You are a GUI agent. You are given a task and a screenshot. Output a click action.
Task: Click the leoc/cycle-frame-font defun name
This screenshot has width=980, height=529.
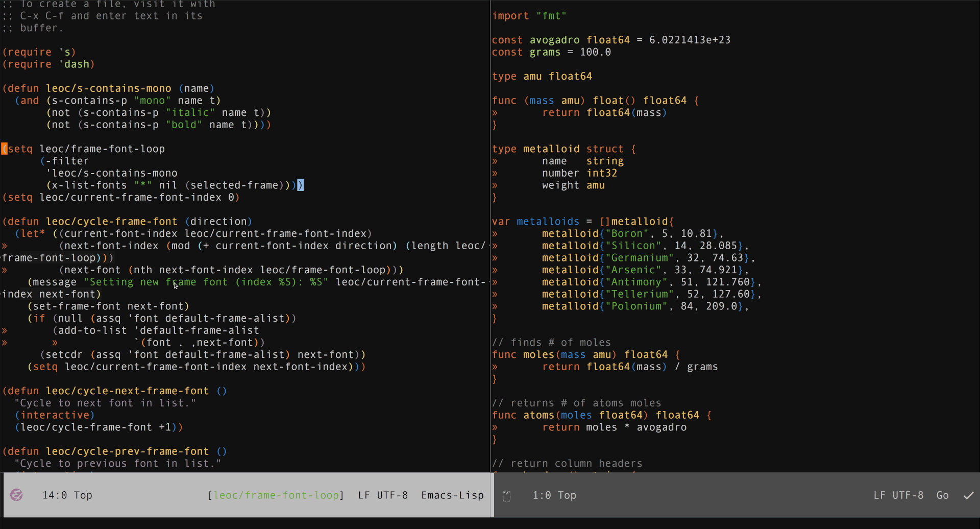(112, 222)
